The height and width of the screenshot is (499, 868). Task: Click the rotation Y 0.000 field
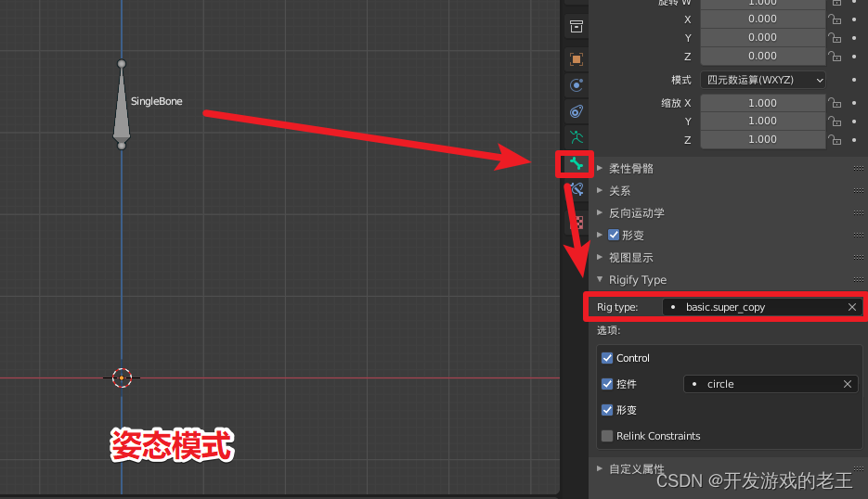tap(763, 38)
